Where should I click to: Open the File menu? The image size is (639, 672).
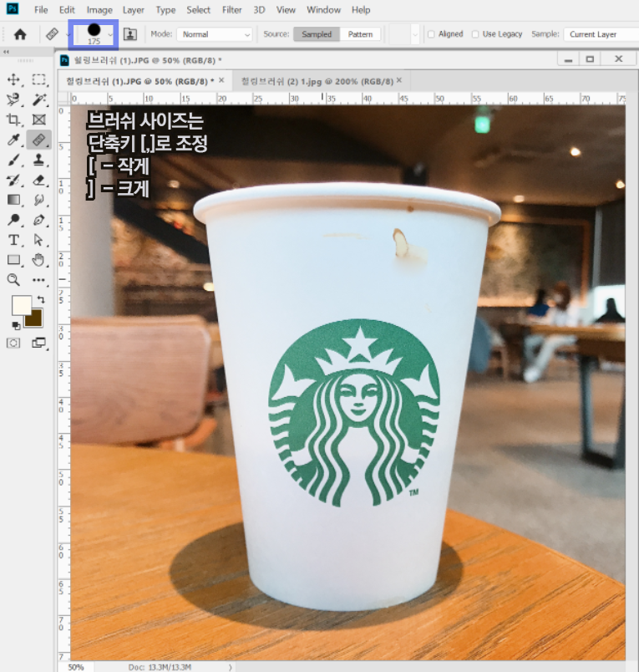click(x=41, y=10)
